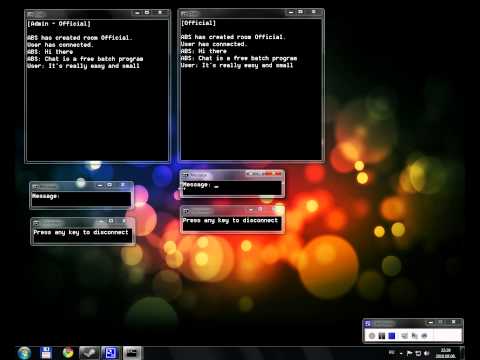Focus the left Message input window
This screenshot has height=360, width=480.
81,199
